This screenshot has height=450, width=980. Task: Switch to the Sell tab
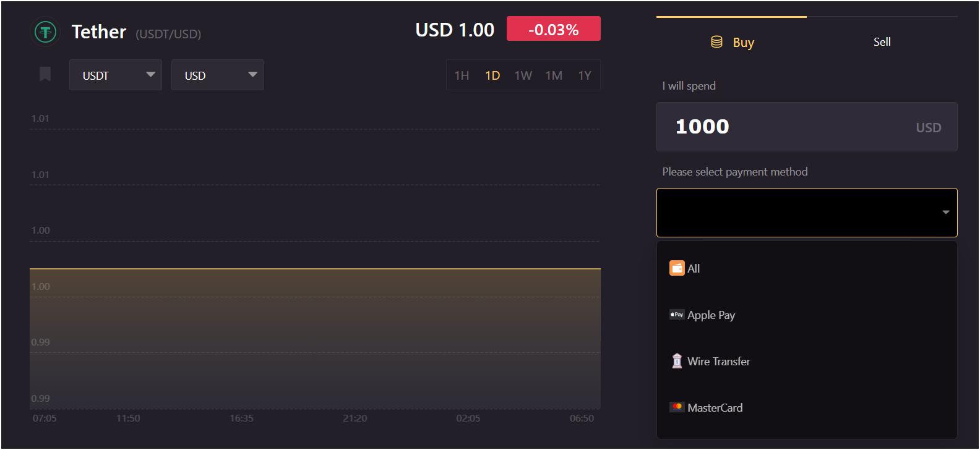882,41
